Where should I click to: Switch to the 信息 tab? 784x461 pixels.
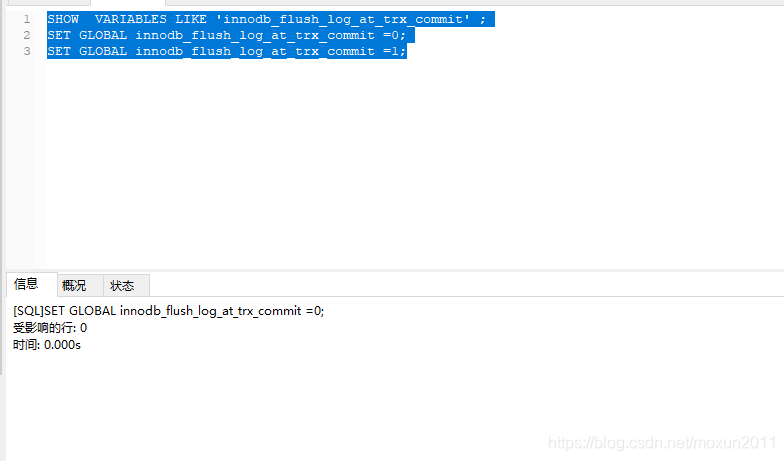(x=31, y=284)
